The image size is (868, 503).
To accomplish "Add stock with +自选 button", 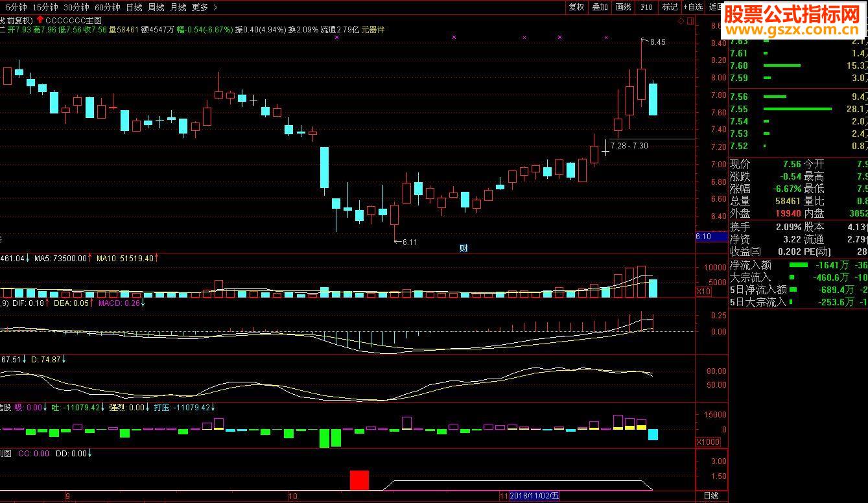I will point(693,7).
